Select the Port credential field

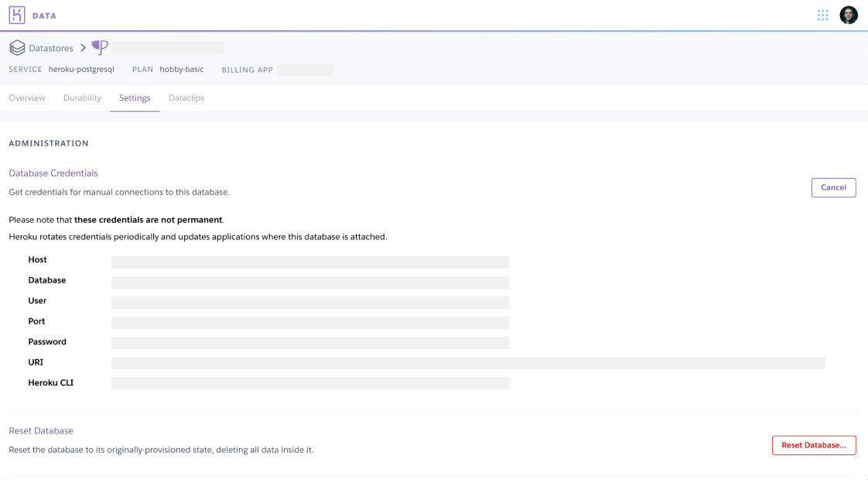(x=309, y=321)
